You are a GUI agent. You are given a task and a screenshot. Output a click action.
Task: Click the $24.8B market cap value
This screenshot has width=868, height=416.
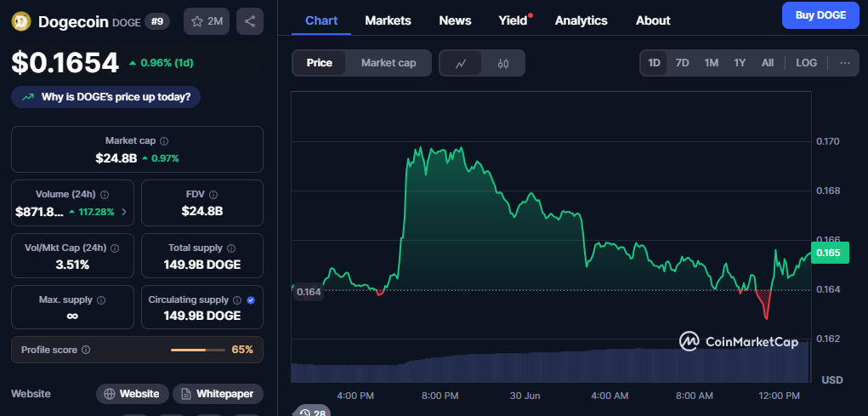coord(116,158)
